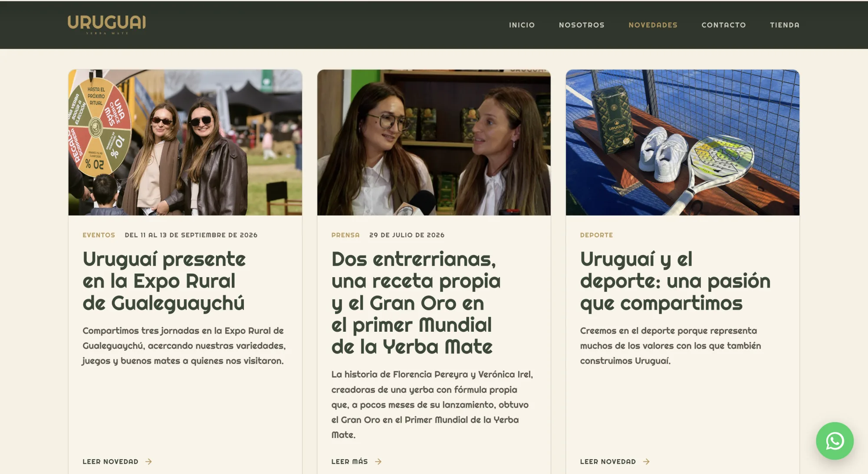Click arrow icon next to Leer más
This screenshot has width=868, height=474.
[x=378, y=461]
